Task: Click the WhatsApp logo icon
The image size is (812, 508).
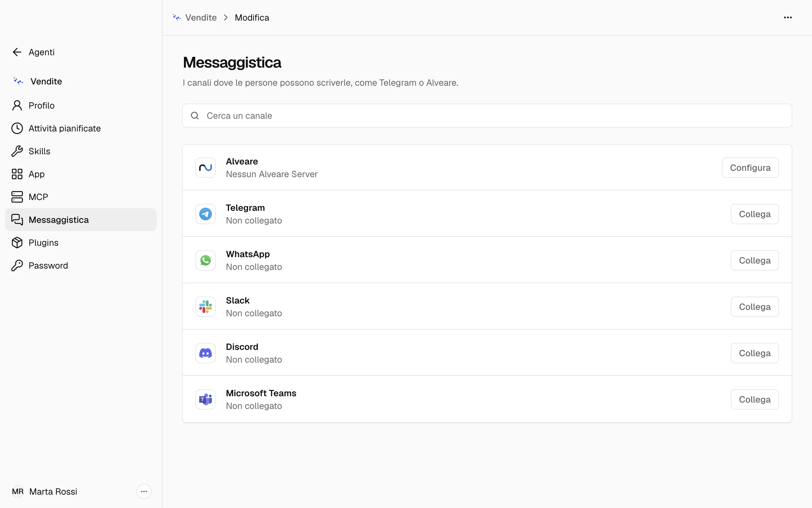Action: click(205, 260)
